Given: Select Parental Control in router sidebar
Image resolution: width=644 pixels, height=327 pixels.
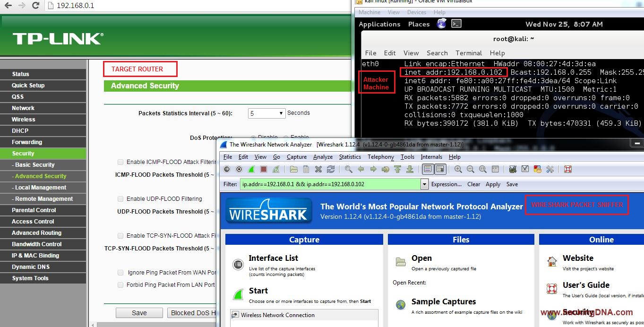Looking at the screenshot, I should pos(43,210).
